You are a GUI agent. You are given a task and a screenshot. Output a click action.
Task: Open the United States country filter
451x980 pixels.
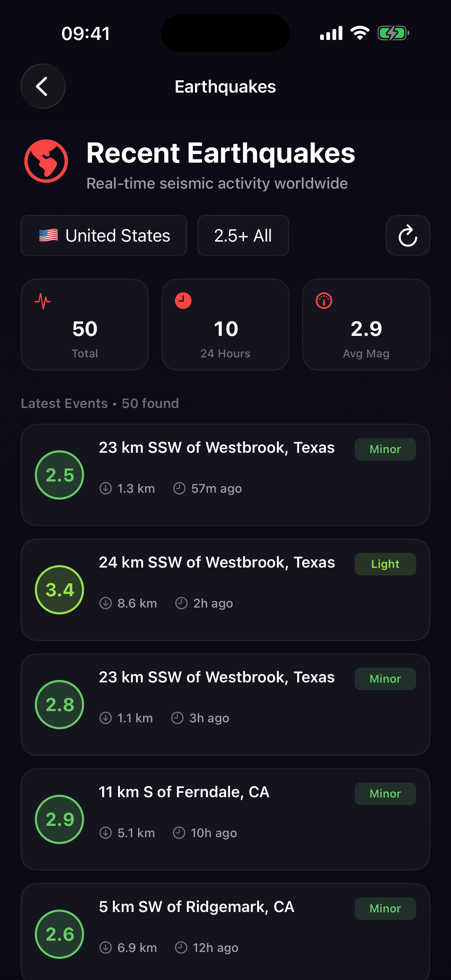click(104, 235)
